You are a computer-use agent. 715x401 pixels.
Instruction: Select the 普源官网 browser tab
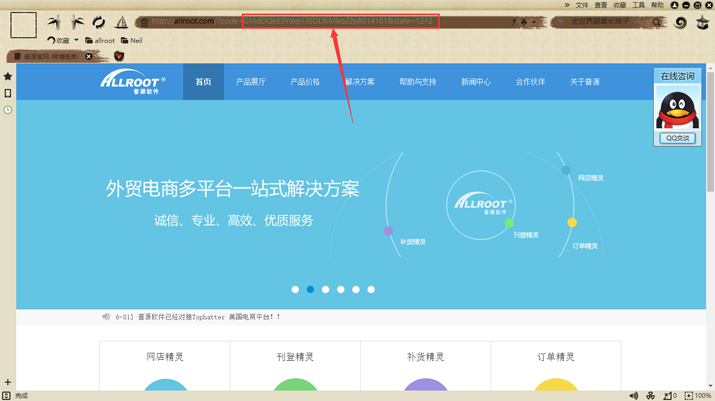click(50, 57)
